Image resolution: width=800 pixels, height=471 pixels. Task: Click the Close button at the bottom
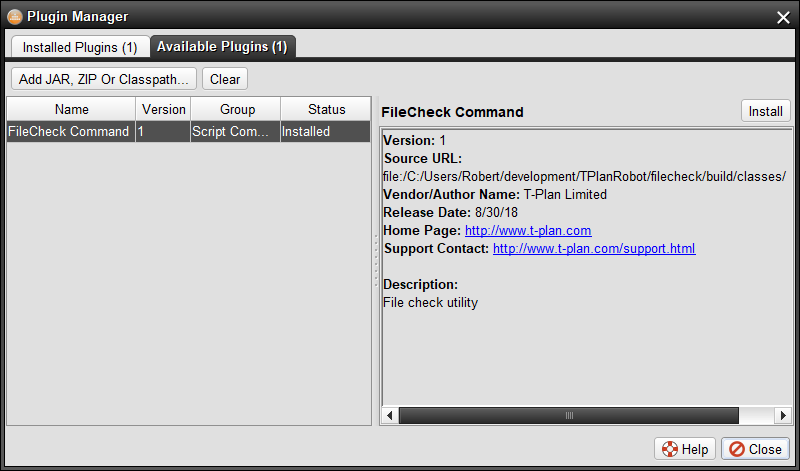pos(755,449)
